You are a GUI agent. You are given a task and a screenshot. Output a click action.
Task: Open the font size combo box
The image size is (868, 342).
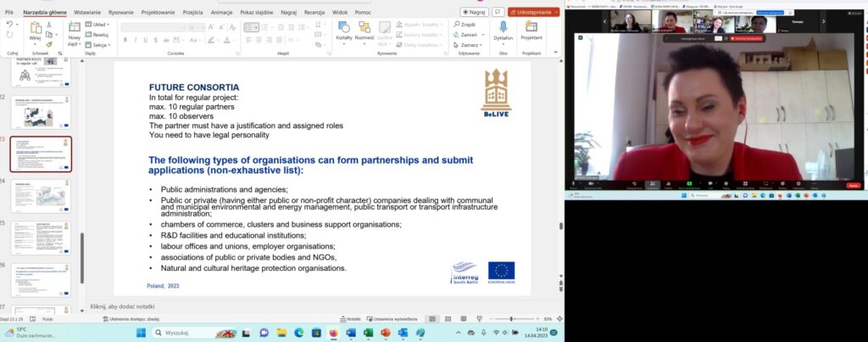(x=196, y=27)
